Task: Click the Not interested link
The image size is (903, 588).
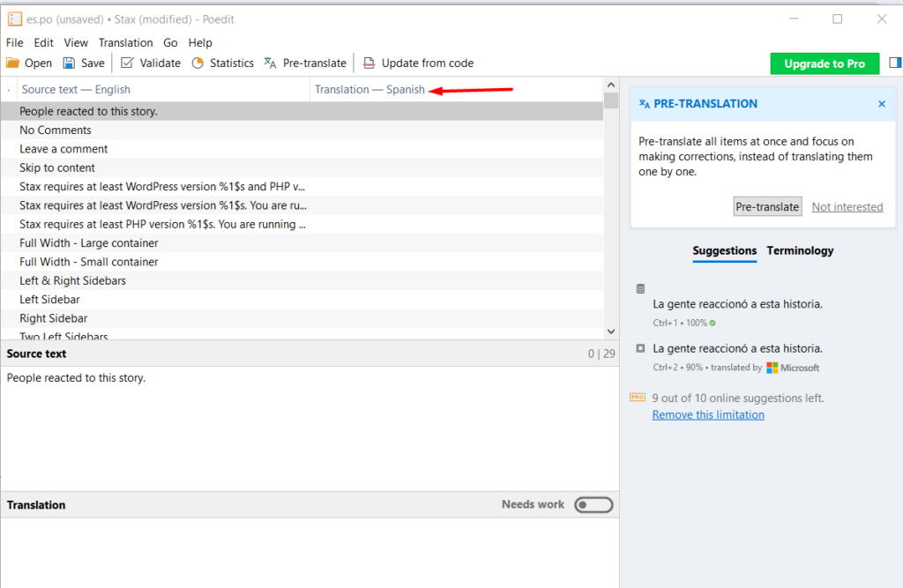Action: click(x=847, y=207)
